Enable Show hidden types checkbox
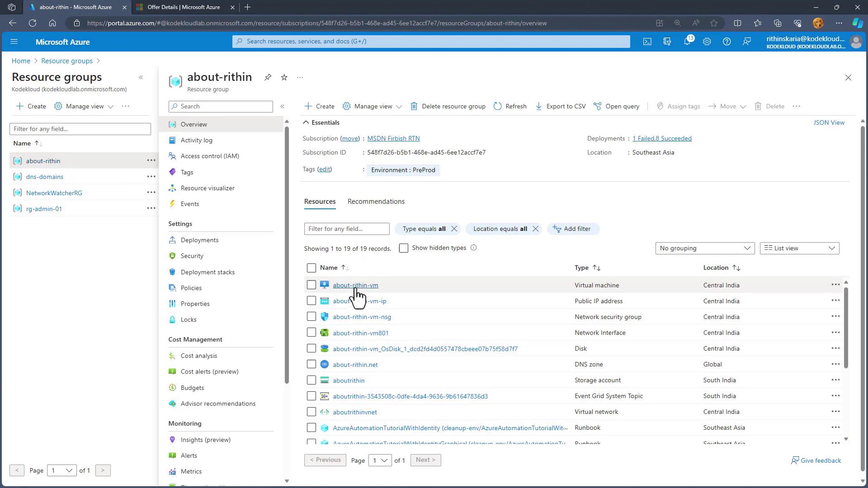This screenshot has width=868, height=488. [404, 248]
